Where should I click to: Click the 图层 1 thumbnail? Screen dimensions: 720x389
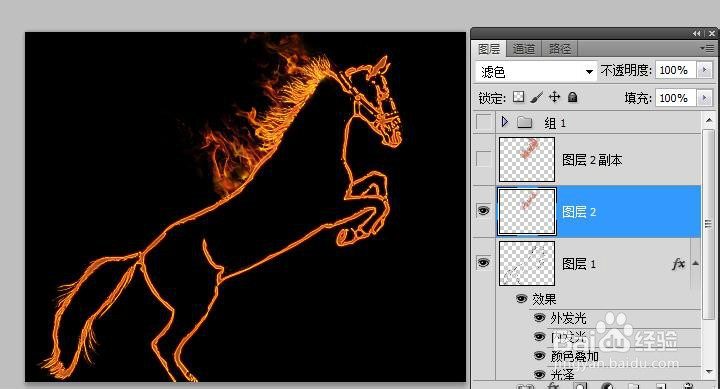pyautogui.click(x=527, y=264)
